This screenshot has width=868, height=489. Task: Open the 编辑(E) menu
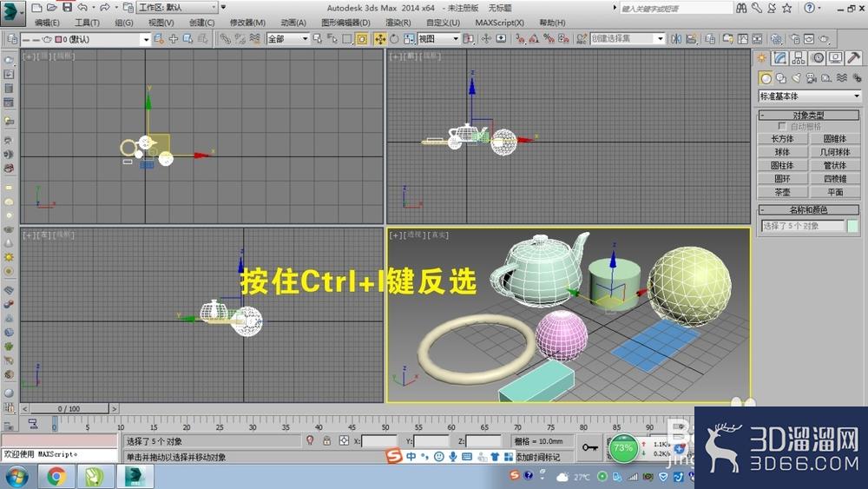coord(47,23)
